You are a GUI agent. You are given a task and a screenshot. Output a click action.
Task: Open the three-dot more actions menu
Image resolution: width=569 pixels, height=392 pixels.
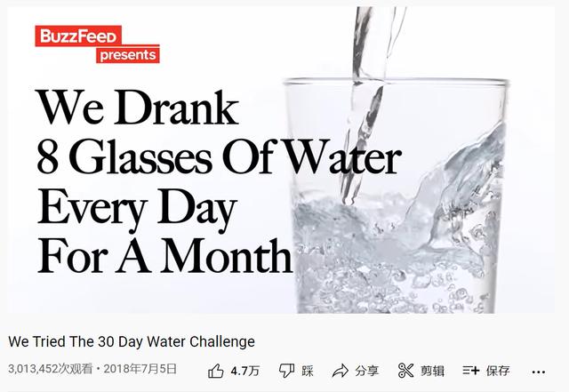click(x=539, y=372)
